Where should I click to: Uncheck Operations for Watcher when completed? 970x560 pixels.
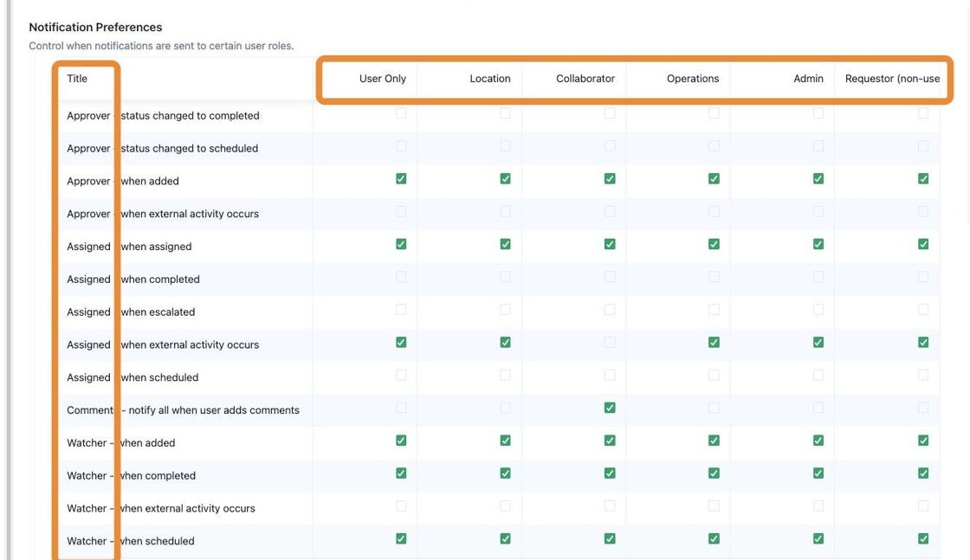click(714, 473)
